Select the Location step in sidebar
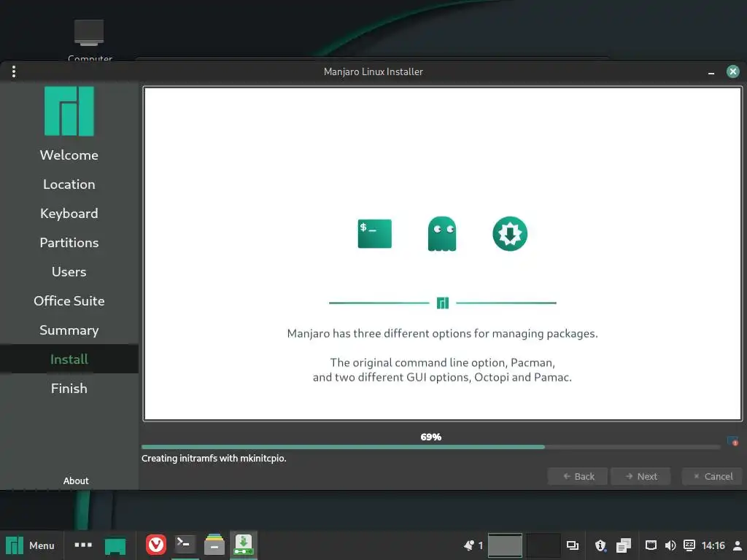This screenshot has width=747, height=560. [69, 184]
